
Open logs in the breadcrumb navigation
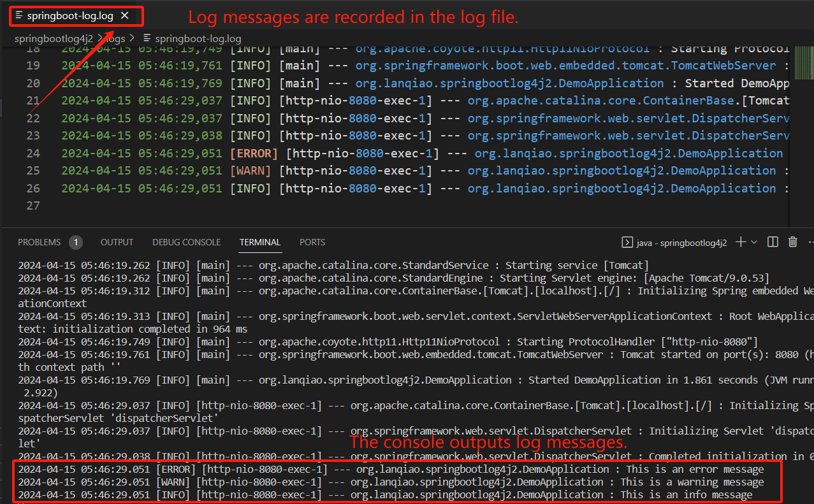(x=115, y=38)
